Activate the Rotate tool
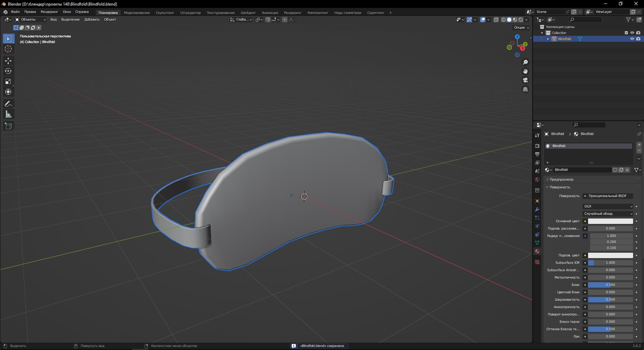Image resolution: width=644 pixels, height=350 pixels. tap(8, 71)
